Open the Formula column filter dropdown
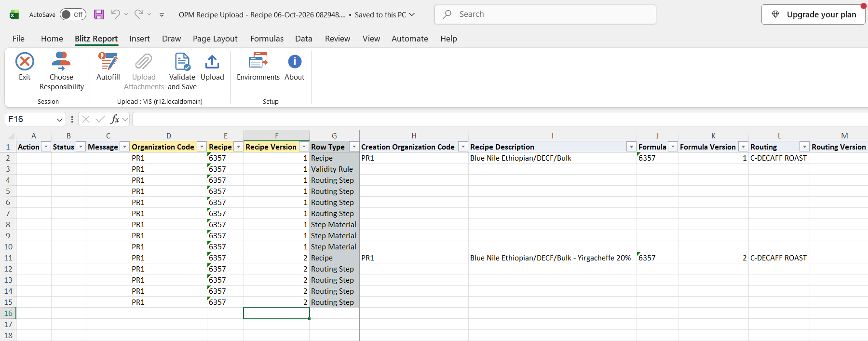The width and height of the screenshot is (868, 341). click(673, 147)
